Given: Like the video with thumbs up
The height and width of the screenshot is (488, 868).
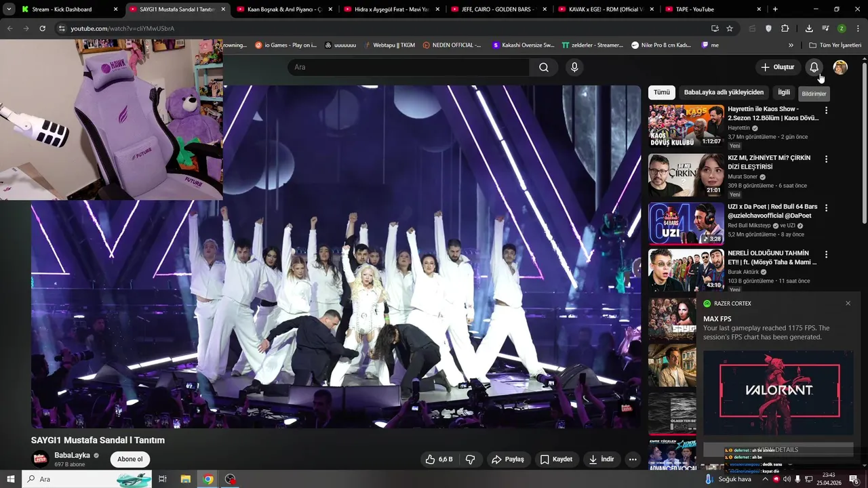Looking at the screenshot, I should 438,460.
